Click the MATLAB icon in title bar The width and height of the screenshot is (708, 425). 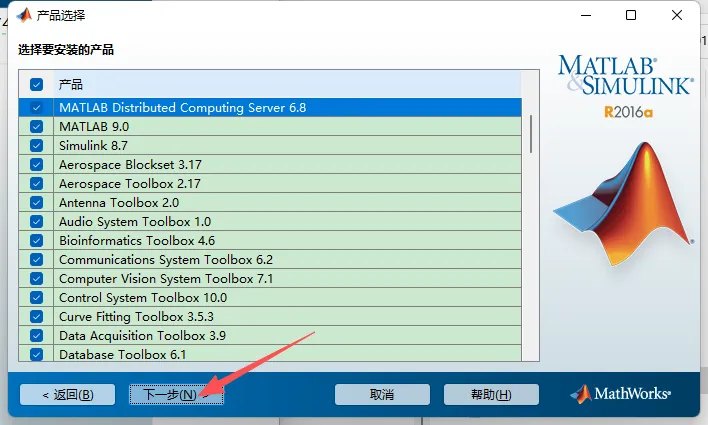[x=24, y=15]
